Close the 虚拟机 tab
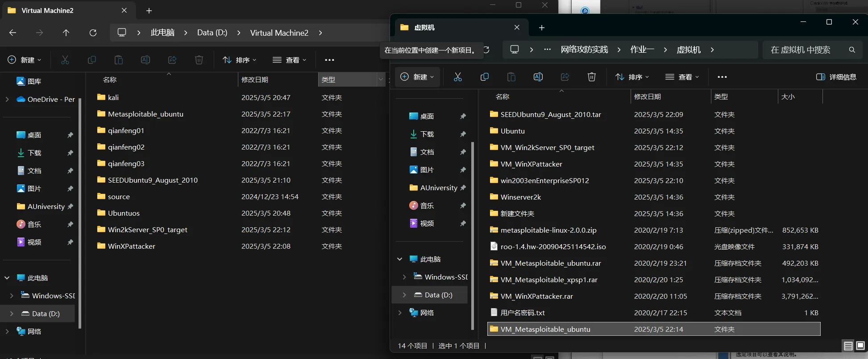This screenshot has height=359, width=868. tap(517, 27)
